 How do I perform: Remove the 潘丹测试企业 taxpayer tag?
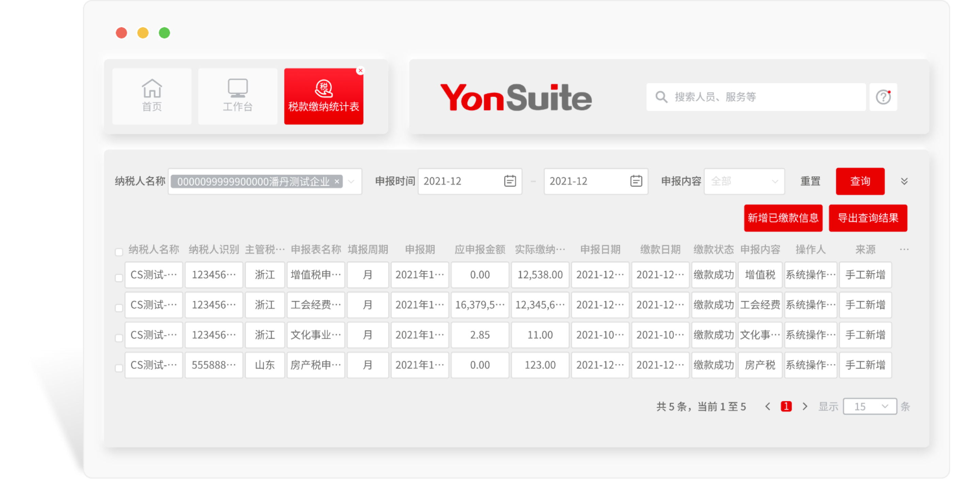pos(337,182)
